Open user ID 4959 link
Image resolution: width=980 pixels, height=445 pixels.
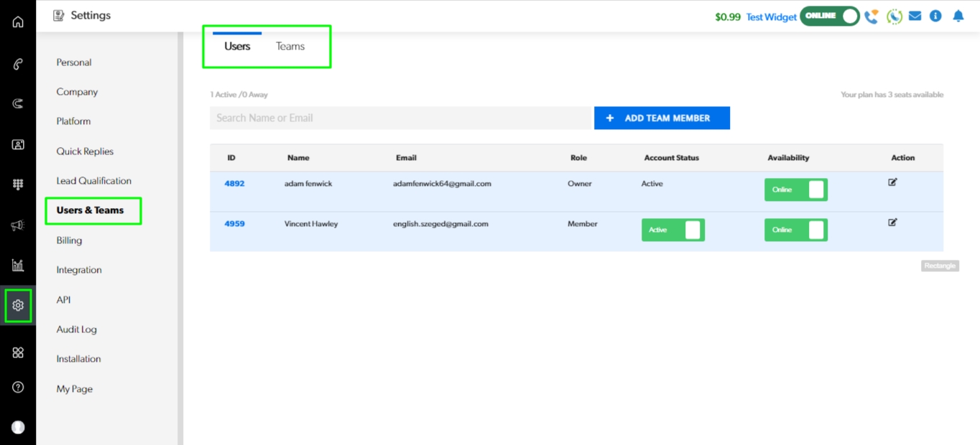pos(234,223)
